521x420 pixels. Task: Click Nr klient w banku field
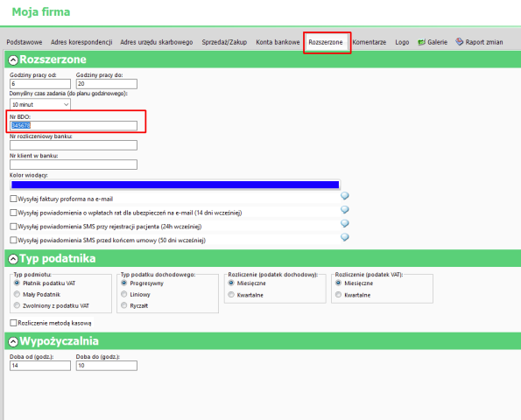click(74, 164)
